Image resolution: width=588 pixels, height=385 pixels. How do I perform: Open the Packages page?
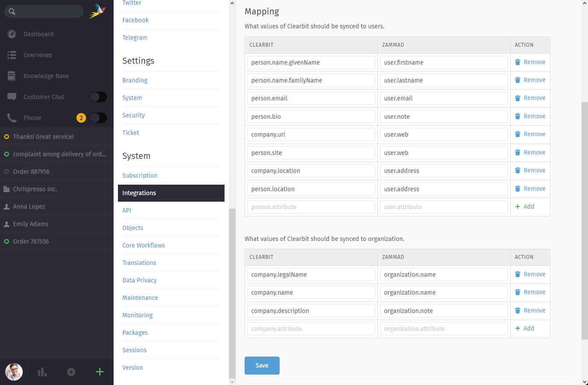[135, 333]
